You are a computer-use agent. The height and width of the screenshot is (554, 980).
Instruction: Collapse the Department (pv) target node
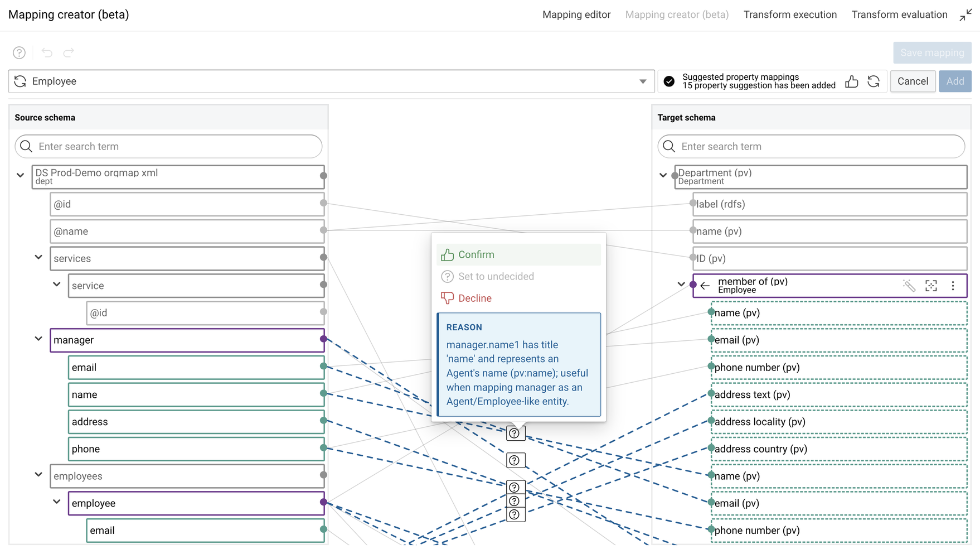pos(663,175)
